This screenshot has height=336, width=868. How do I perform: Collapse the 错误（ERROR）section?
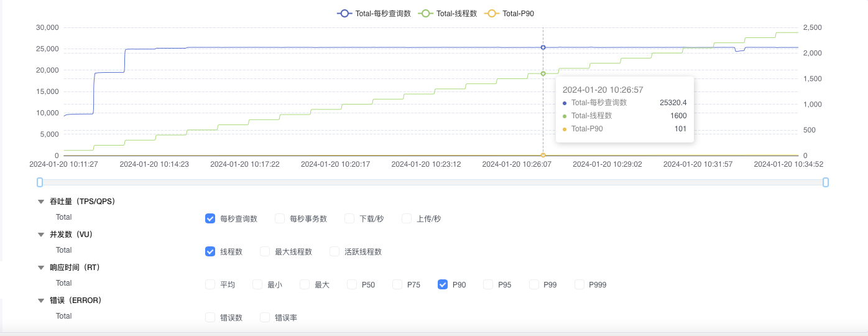coord(41,301)
